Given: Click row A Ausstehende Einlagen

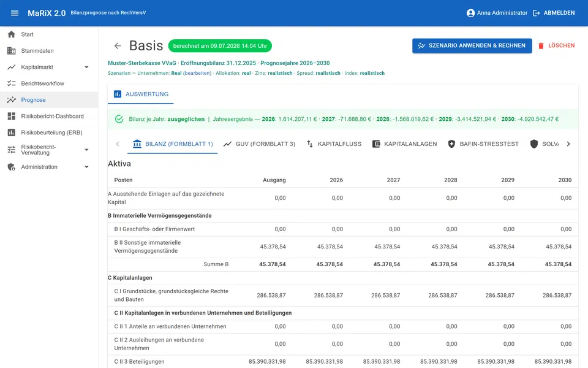Looking at the screenshot, I should tap(343, 198).
